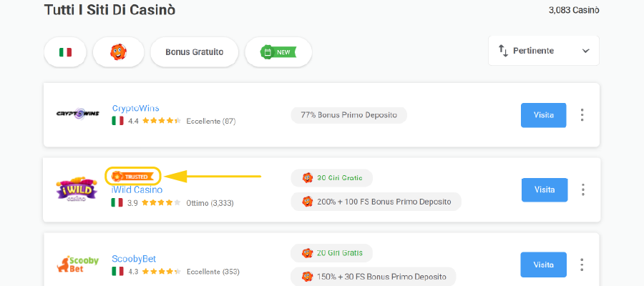Image resolution: width=644 pixels, height=286 pixels.
Task: Click Visita button for iWild Casino
Action: (x=544, y=189)
